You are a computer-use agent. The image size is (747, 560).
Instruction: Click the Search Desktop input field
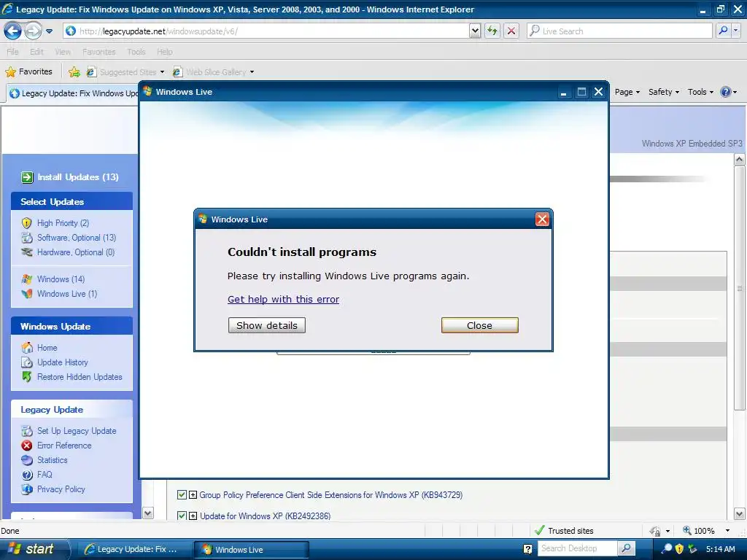578,548
